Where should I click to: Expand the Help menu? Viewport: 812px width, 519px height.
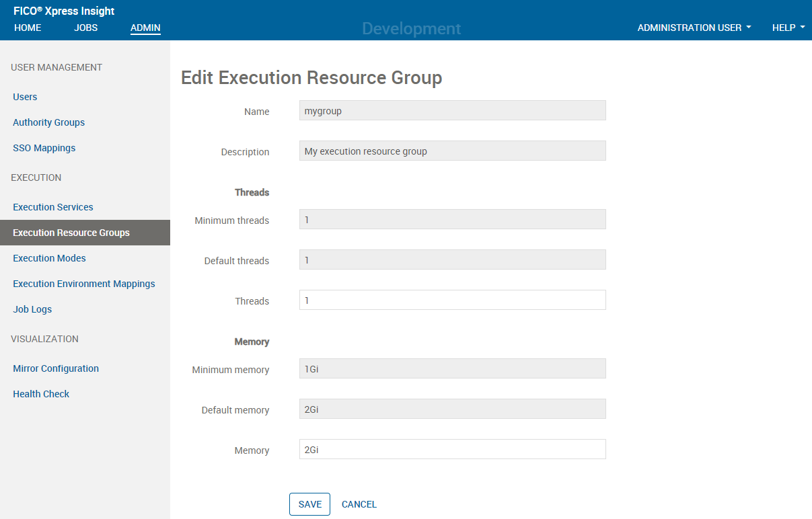click(x=788, y=28)
